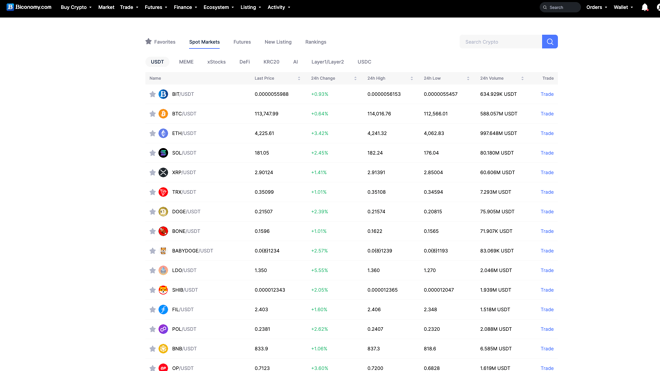This screenshot has height=371, width=660.
Task: Favorite ETH/USDT with its star
Action: [152, 133]
